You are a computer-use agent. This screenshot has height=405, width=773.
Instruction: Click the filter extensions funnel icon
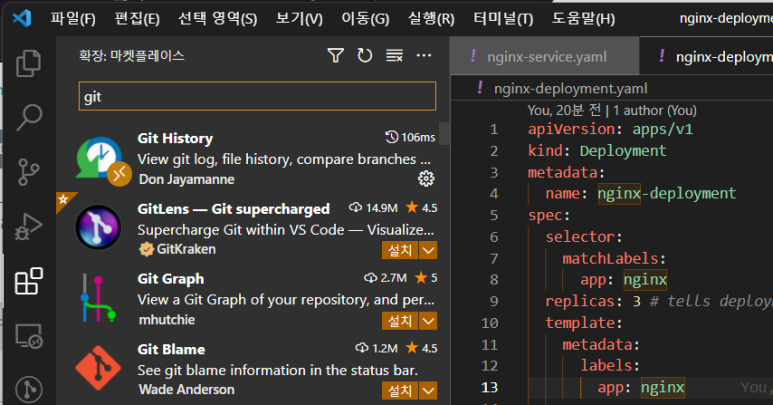pyautogui.click(x=336, y=56)
